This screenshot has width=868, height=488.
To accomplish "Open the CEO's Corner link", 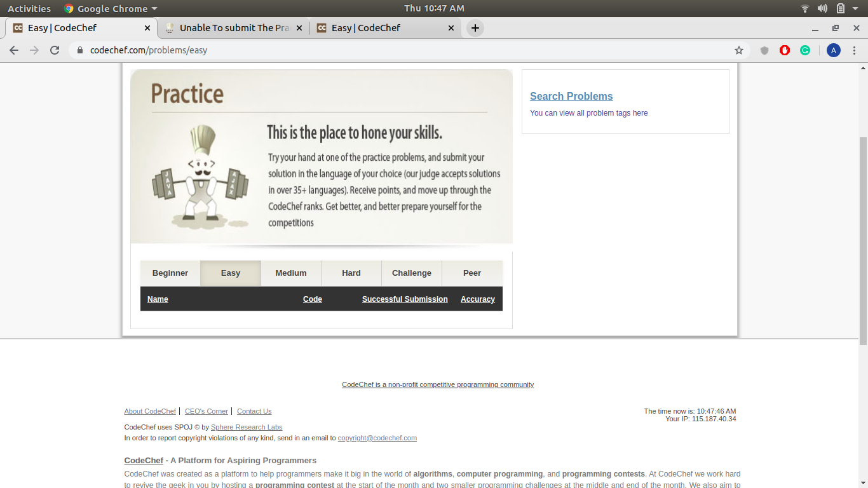I will click(x=207, y=411).
